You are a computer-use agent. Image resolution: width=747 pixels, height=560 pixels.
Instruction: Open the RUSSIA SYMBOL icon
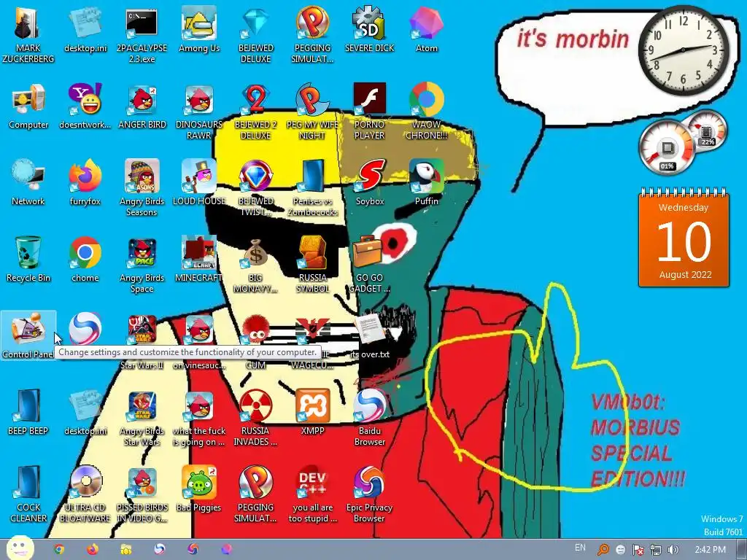coord(312,265)
